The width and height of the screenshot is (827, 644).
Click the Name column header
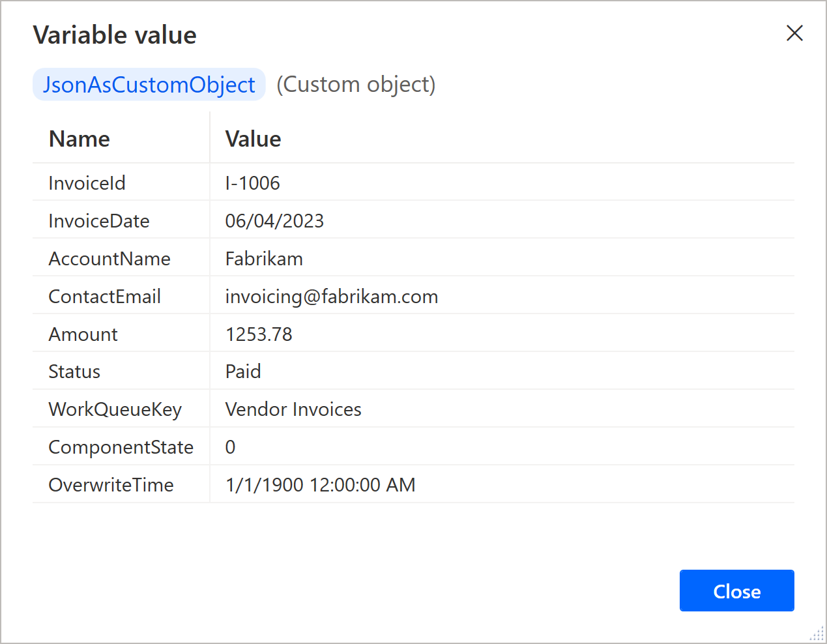pos(80,139)
